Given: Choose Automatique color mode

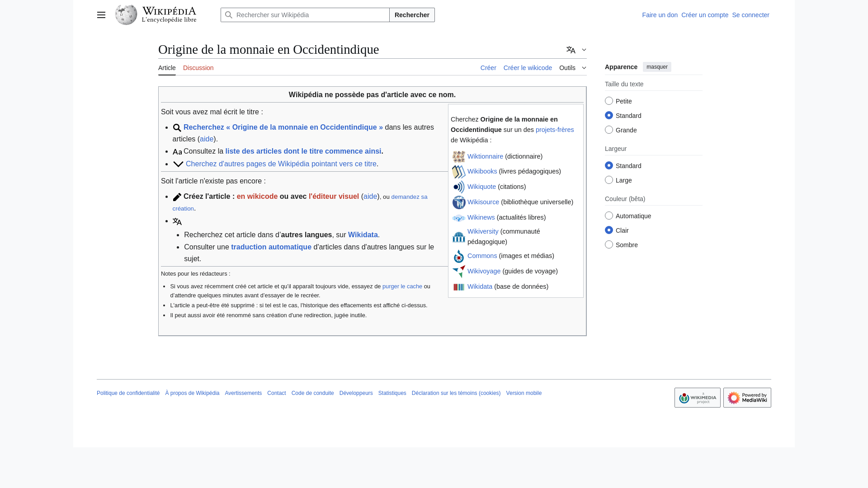Looking at the screenshot, I should point(609,216).
